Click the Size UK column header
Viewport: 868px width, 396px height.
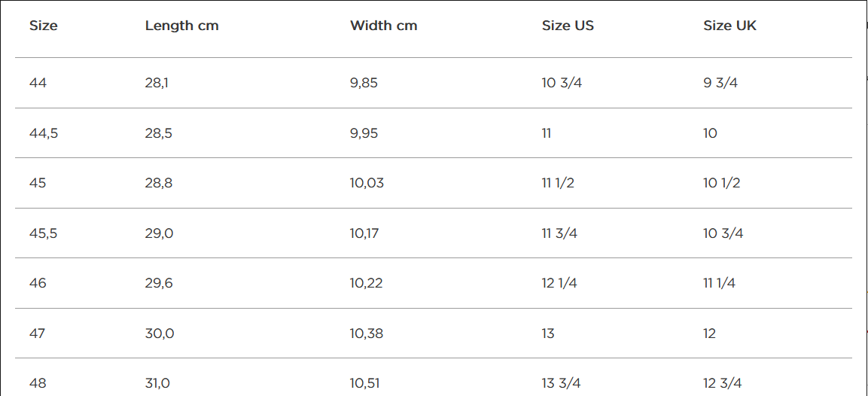729,26
